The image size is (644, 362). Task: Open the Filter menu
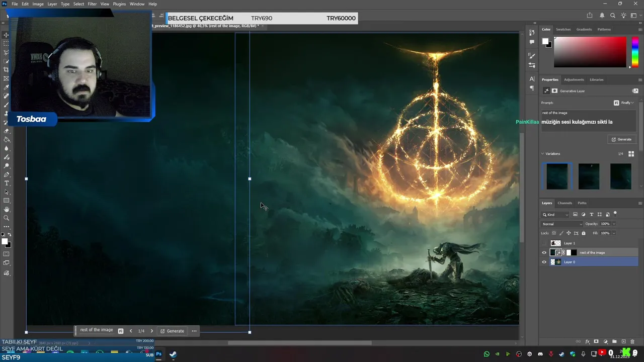click(92, 4)
